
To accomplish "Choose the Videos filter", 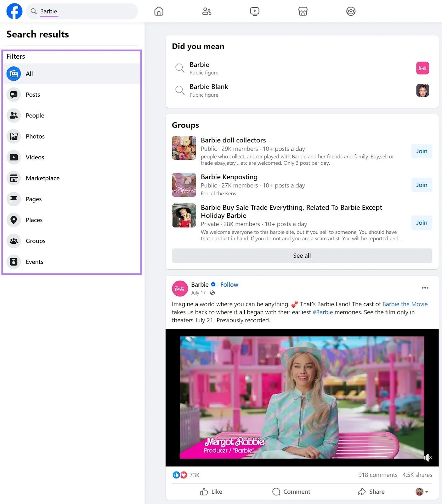I will coord(35,157).
